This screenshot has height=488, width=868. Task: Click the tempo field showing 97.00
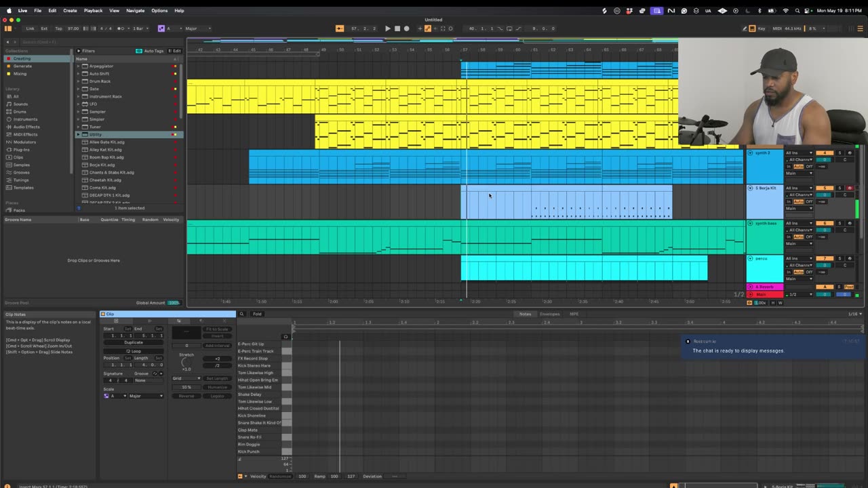(73, 28)
